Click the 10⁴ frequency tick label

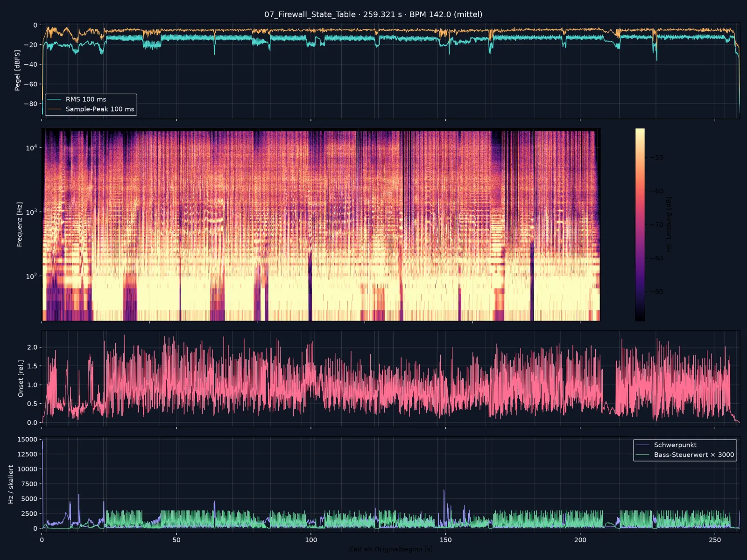(x=31, y=147)
